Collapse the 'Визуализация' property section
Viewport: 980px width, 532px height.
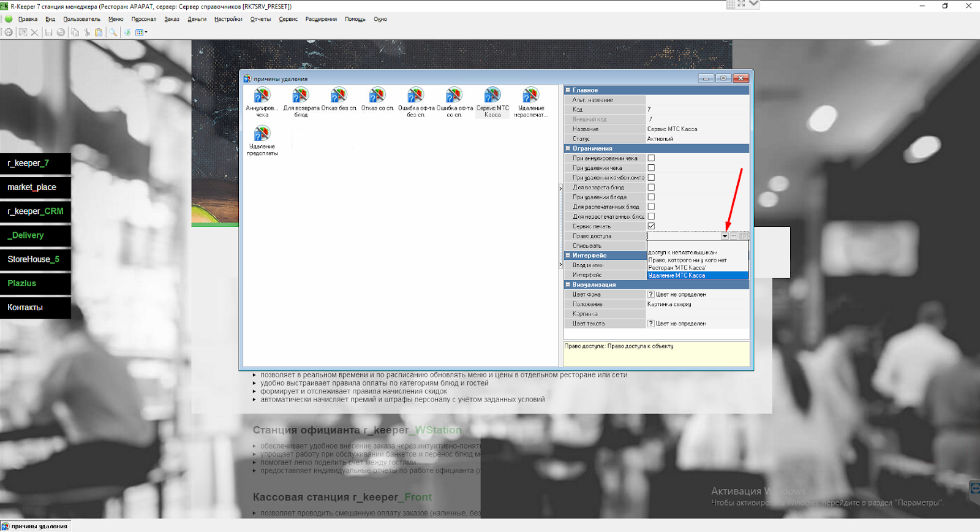coord(568,285)
